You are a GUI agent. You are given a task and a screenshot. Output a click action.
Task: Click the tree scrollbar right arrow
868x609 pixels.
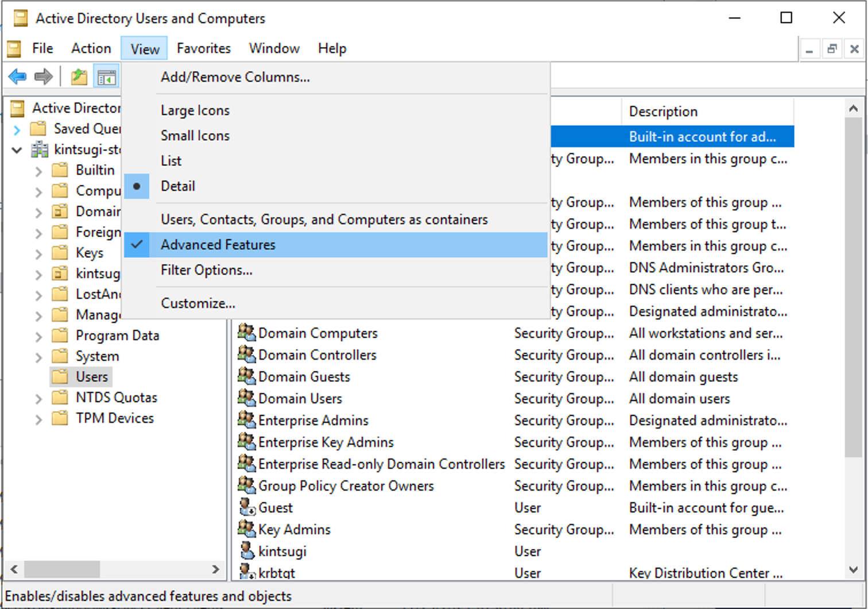(215, 569)
